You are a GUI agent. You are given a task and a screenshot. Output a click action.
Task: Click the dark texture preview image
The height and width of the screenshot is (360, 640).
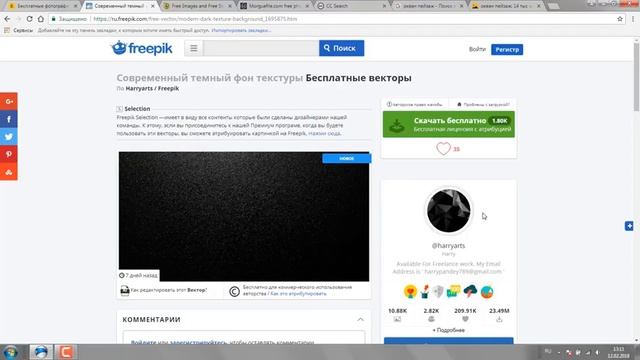(244, 216)
